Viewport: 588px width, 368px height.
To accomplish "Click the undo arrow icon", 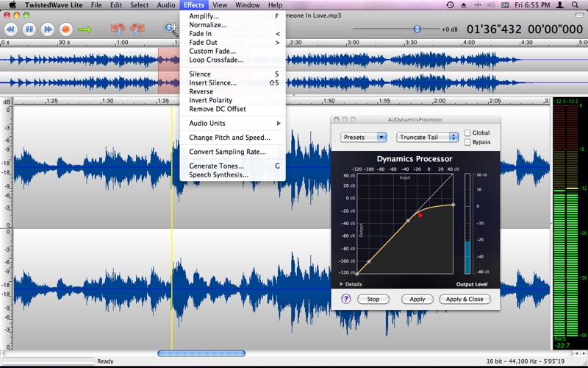I will pyautogui.click(x=118, y=29).
